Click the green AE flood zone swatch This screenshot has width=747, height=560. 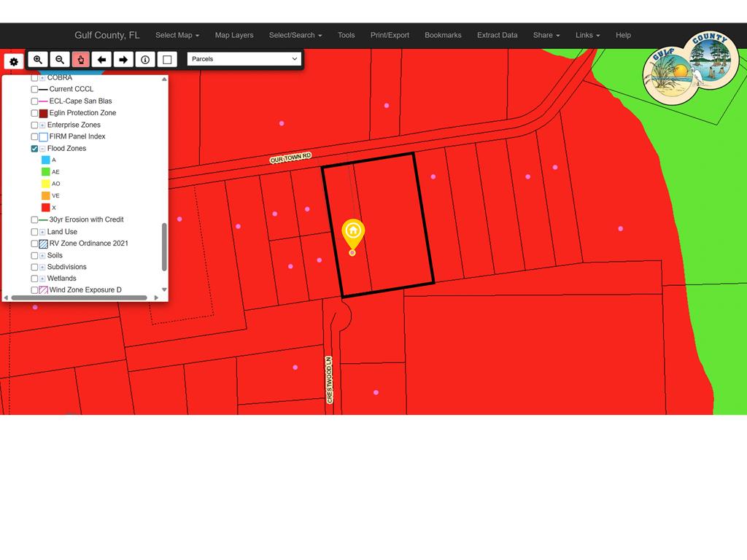pyautogui.click(x=46, y=172)
